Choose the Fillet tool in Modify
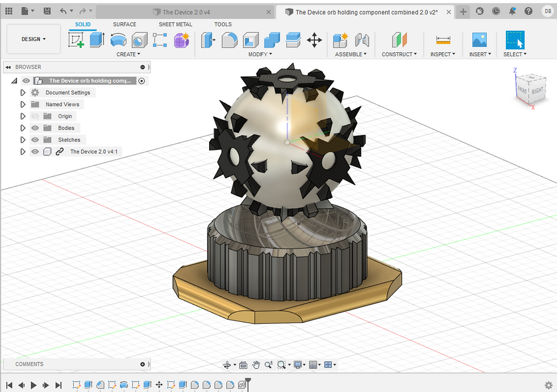 230,40
